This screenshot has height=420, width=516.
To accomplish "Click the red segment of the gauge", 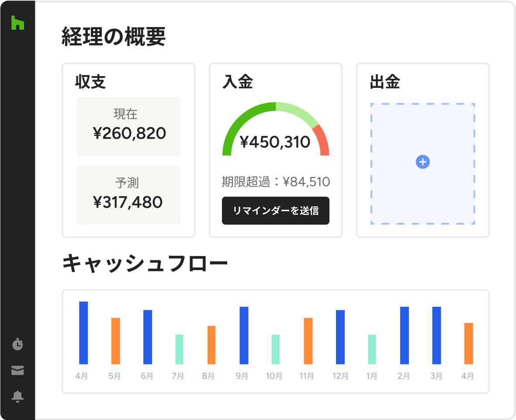I will 323,141.
